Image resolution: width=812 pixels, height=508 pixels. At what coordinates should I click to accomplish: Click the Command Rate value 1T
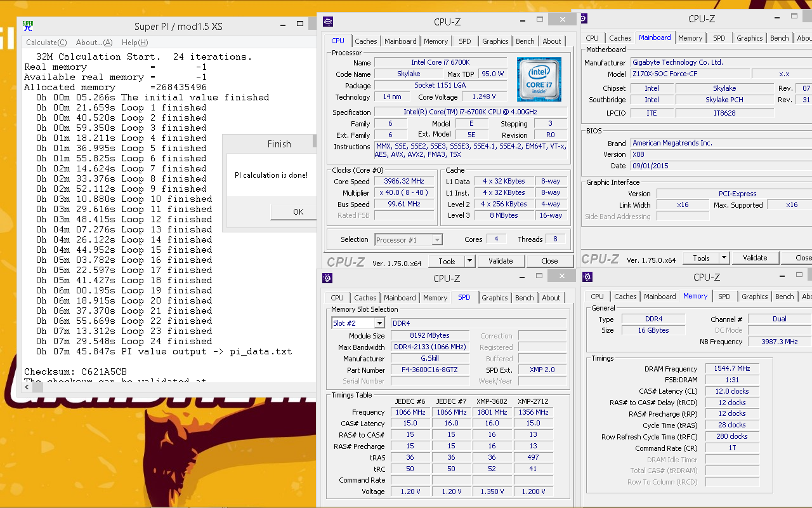click(x=732, y=448)
